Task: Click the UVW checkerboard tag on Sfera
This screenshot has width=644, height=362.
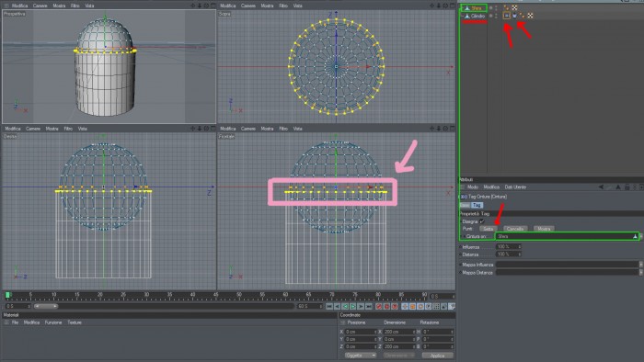Action: (x=514, y=7)
